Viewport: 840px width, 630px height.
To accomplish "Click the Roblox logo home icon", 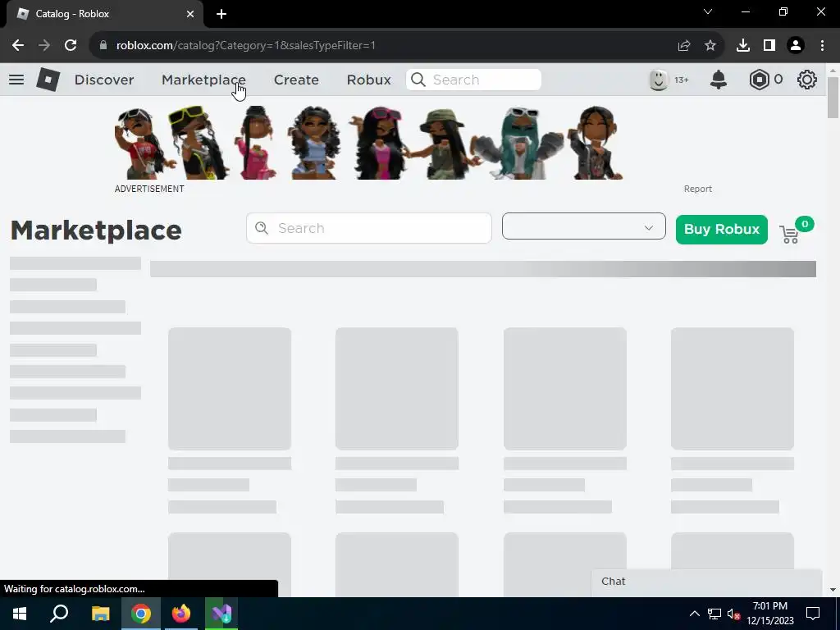I will [48, 80].
